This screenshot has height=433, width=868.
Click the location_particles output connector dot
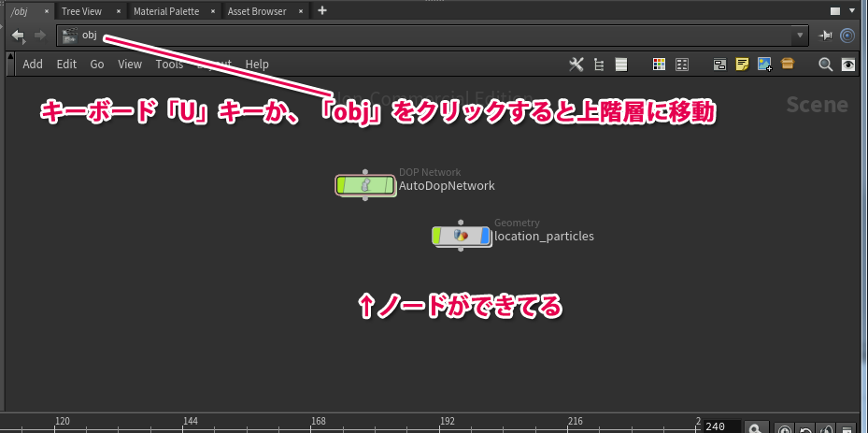(x=461, y=249)
